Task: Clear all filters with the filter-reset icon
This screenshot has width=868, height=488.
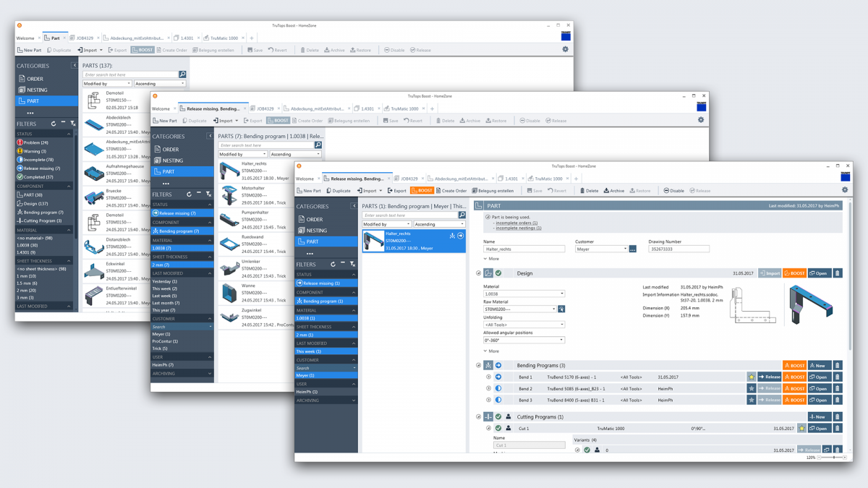Action: coord(352,264)
